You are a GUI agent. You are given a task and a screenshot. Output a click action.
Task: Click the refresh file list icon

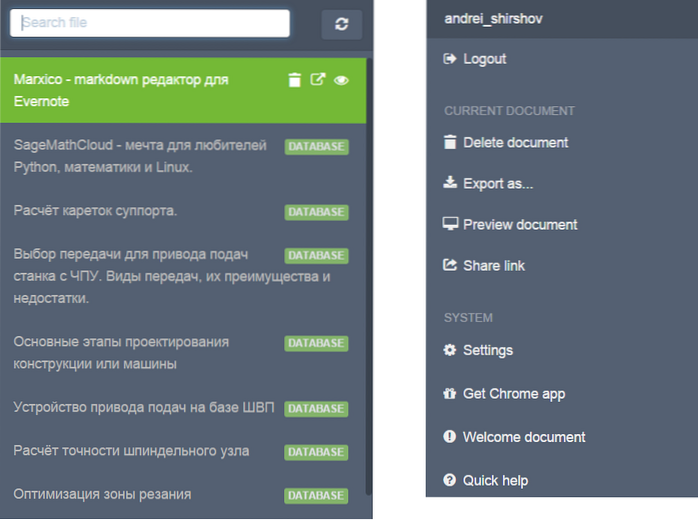pyautogui.click(x=342, y=25)
